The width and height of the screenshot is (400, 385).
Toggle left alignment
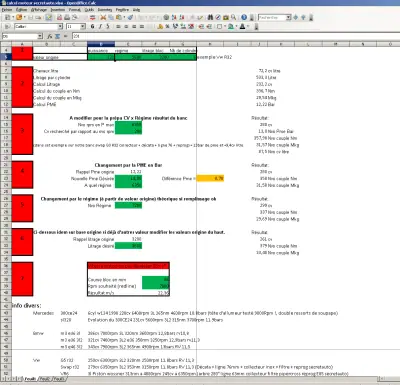coord(118,26)
